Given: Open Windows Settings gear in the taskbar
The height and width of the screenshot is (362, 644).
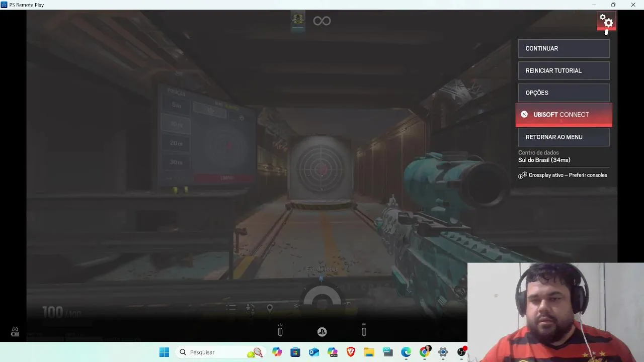Looking at the screenshot, I should [x=443, y=352].
